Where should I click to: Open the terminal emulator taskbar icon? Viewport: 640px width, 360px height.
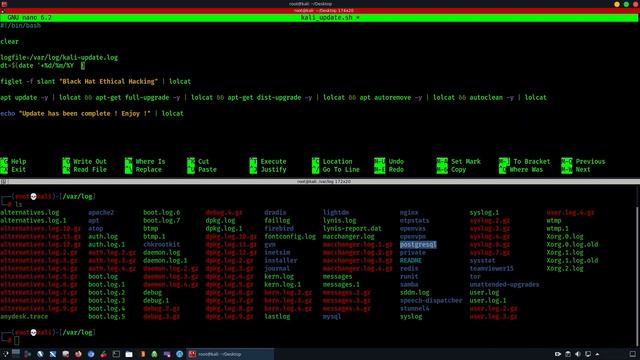coord(116,354)
